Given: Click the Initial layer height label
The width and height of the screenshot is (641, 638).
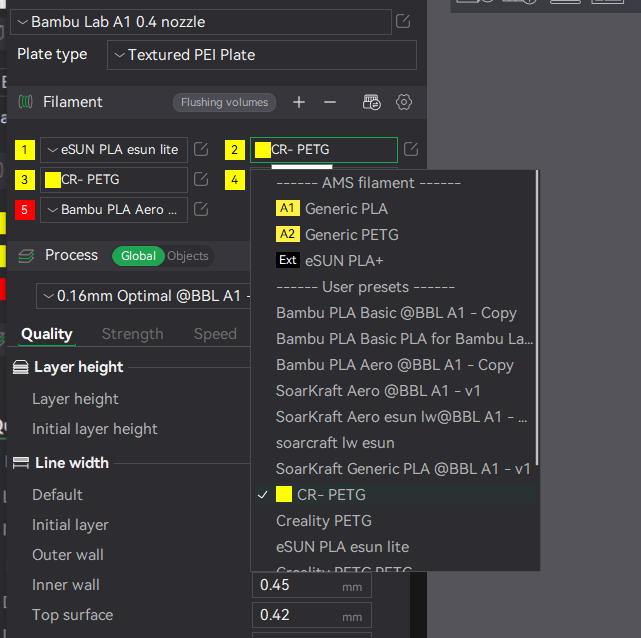Looking at the screenshot, I should click(94, 429).
